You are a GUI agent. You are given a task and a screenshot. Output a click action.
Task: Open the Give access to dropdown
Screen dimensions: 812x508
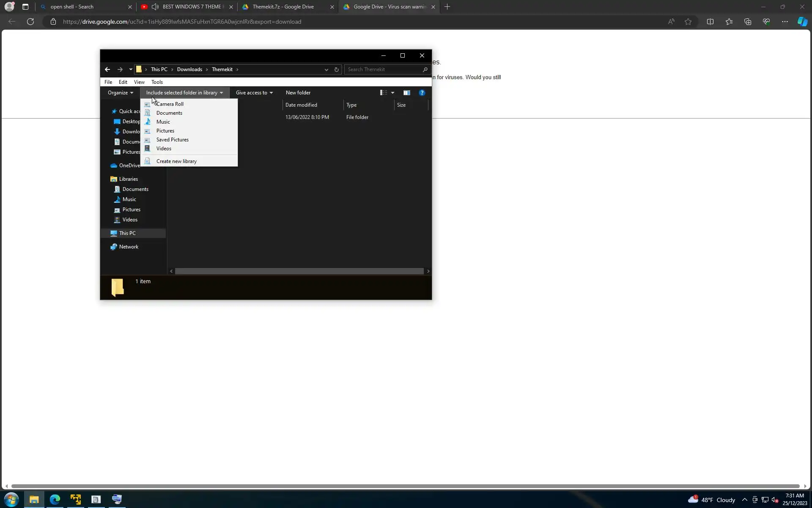[x=254, y=93]
